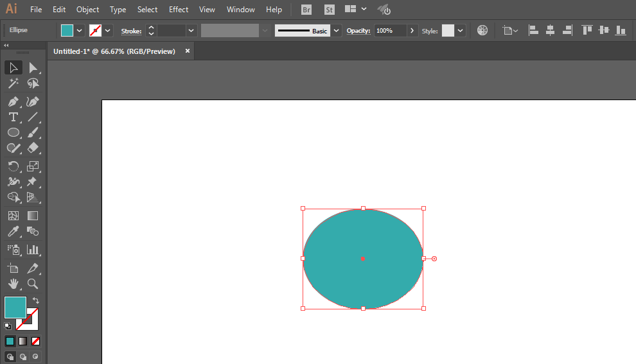Select the Eyedropper tool
The height and width of the screenshot is (364, 636).
click(x=13, y=232)
